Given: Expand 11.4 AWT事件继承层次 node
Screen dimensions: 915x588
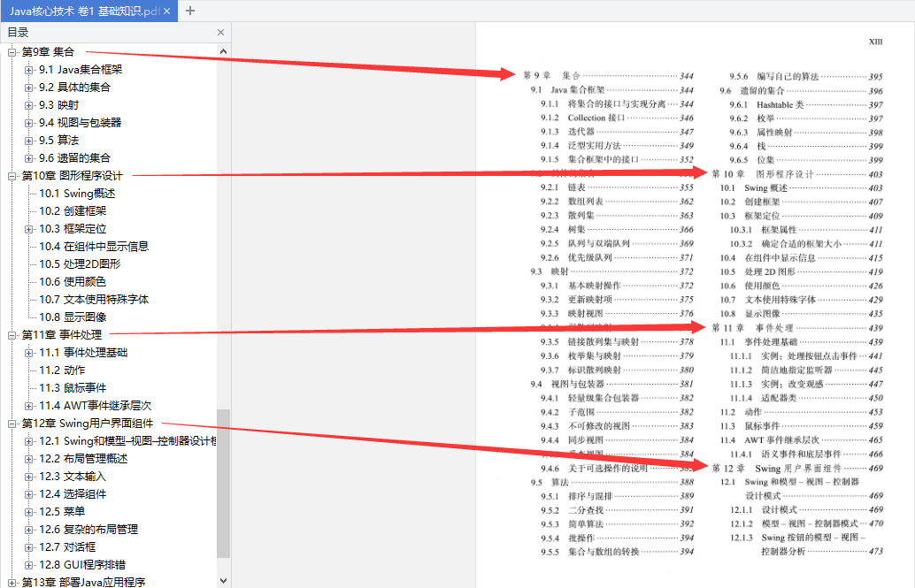Looking at the screenshot, I should (x=28, y=406).
